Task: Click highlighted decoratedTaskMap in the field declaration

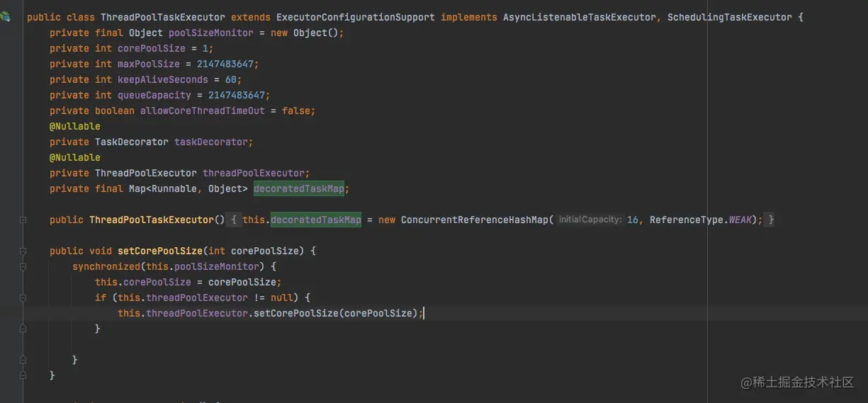Action: pyautogui.click(x=299, y=188)
